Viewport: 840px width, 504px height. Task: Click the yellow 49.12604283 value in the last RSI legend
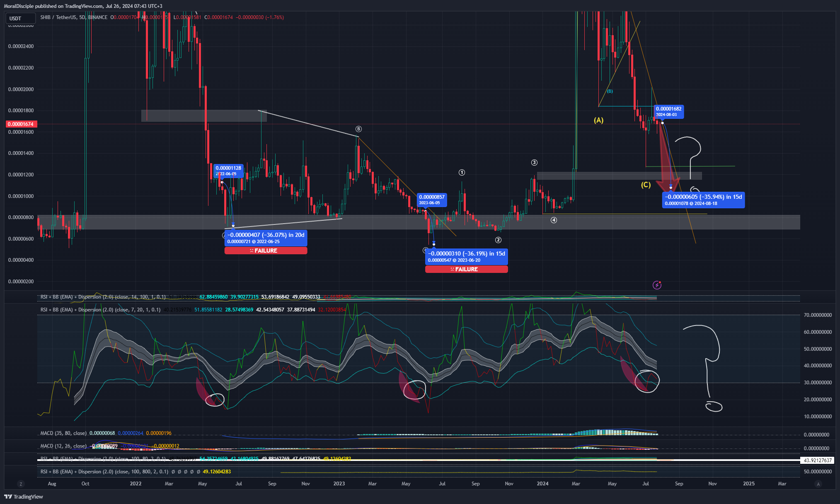[x=217, y=472]
